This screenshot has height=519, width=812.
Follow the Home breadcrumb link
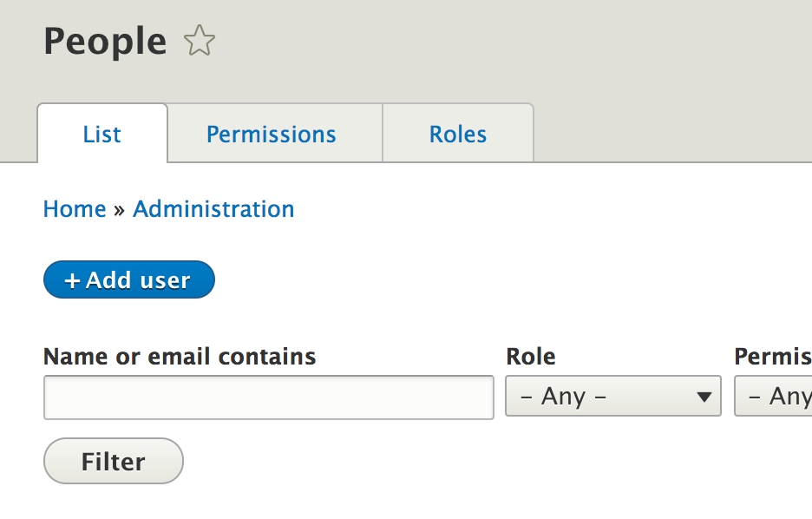(75, 209)
